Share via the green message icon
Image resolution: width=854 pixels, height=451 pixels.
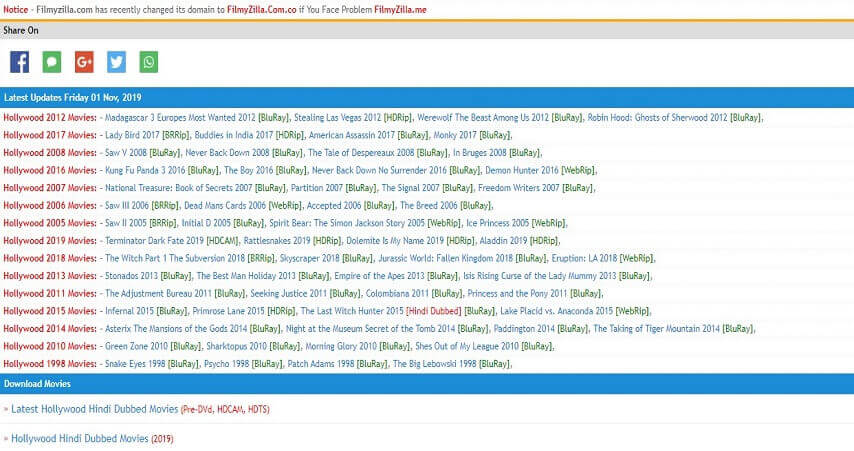coord(52,62)
